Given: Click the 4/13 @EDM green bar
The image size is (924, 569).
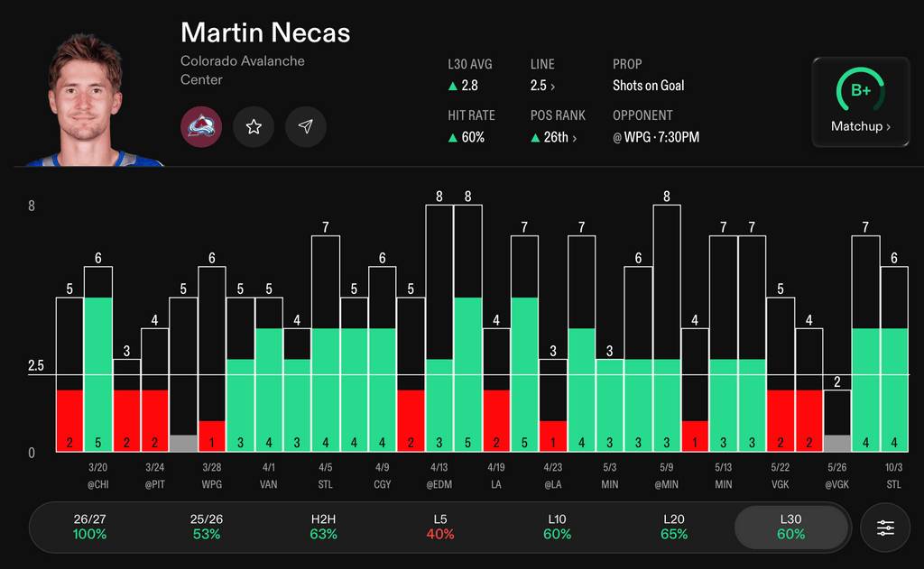Looking at the screenshot, I should (x=439, y=405).
